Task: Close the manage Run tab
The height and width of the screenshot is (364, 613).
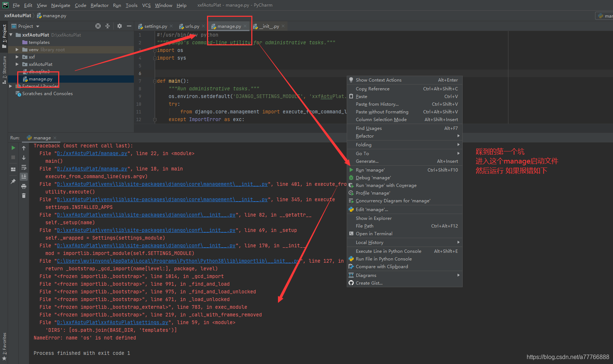Action: pos(55,138)
